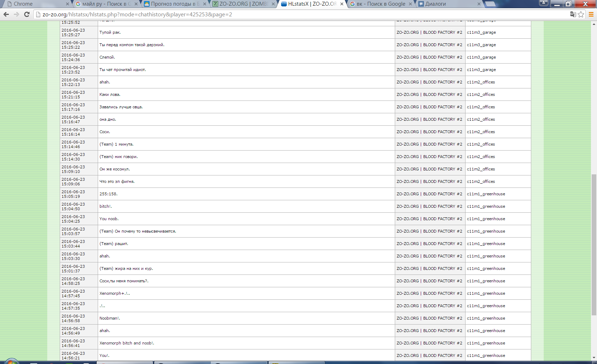Image resolution: width=597 pixels, height=364 pixels.
Task: Click the forward navigation arrow
Action: click(16, 14)
